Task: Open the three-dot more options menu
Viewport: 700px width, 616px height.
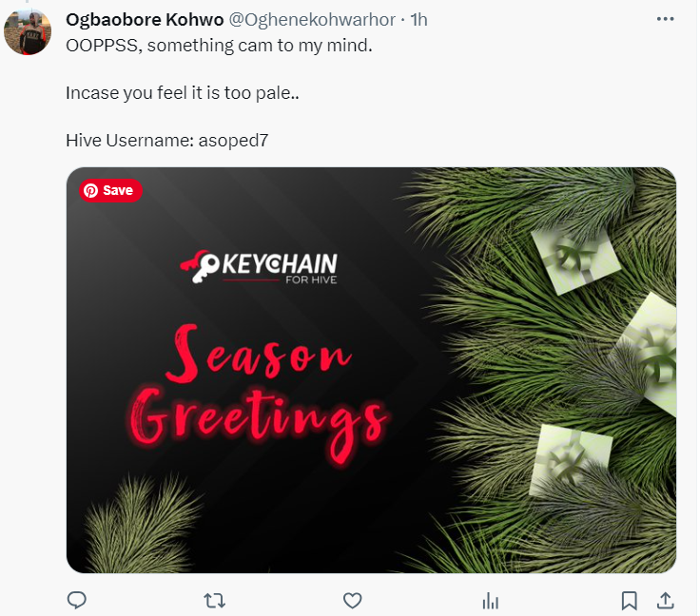Action: click(x=665, y=19)
